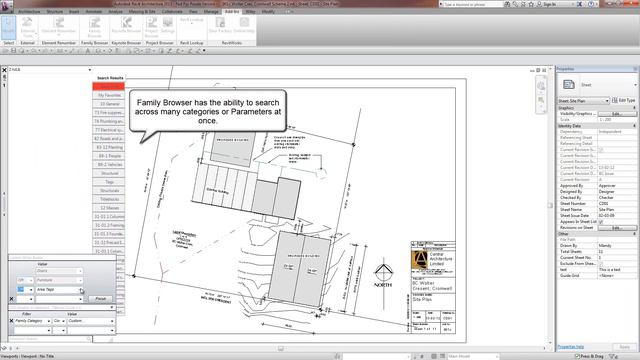Click Edit for Revisions on Sheet
This screenshot has height=360, width=640.
[617, 228]
